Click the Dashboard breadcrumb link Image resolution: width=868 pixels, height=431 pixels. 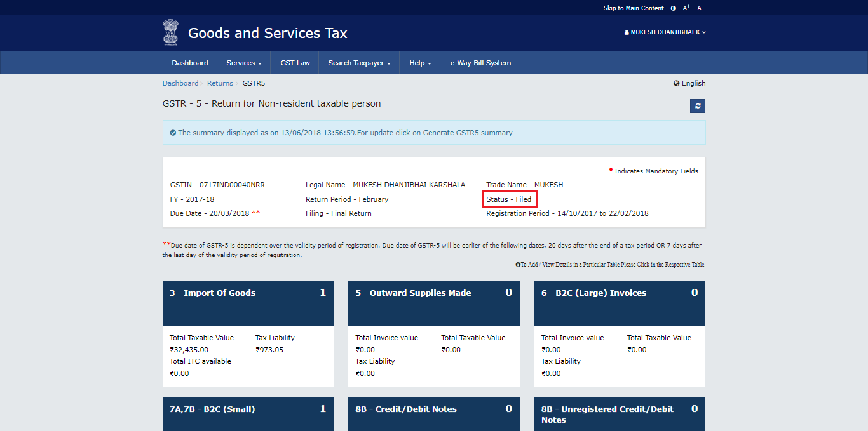(x=180, y=83)
